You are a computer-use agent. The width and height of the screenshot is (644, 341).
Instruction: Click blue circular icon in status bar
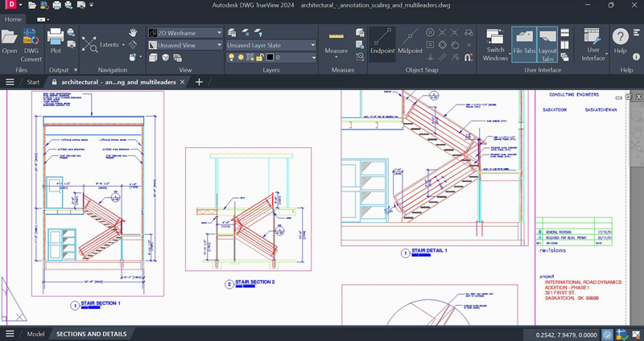(x=608, y=335)
